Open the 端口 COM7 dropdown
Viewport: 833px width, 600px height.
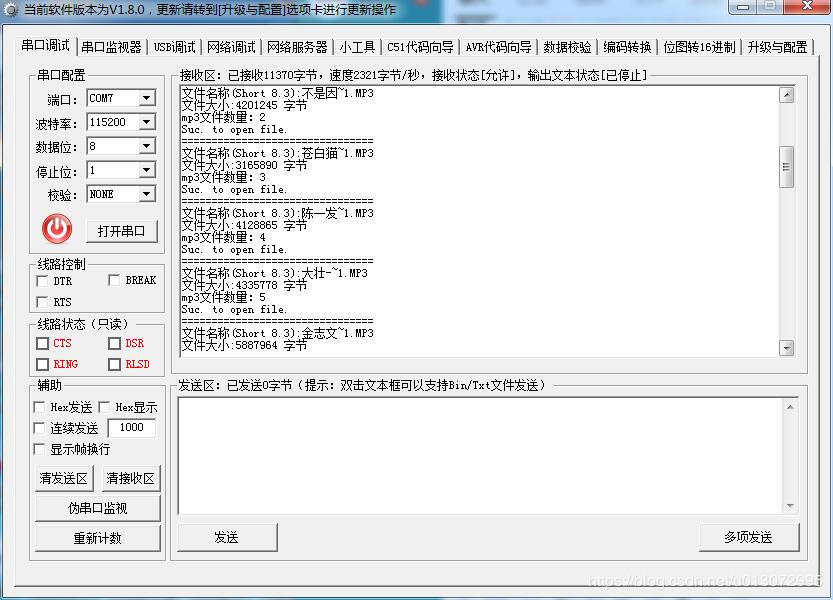tap(147, 98)
